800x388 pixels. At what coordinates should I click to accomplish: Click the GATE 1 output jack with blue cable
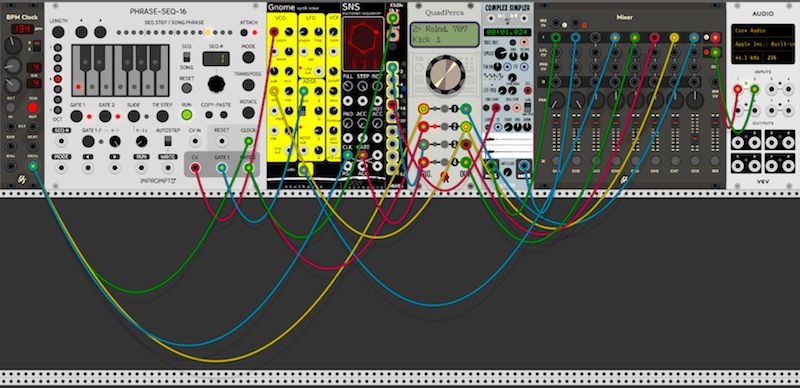[x=222, y=167]
